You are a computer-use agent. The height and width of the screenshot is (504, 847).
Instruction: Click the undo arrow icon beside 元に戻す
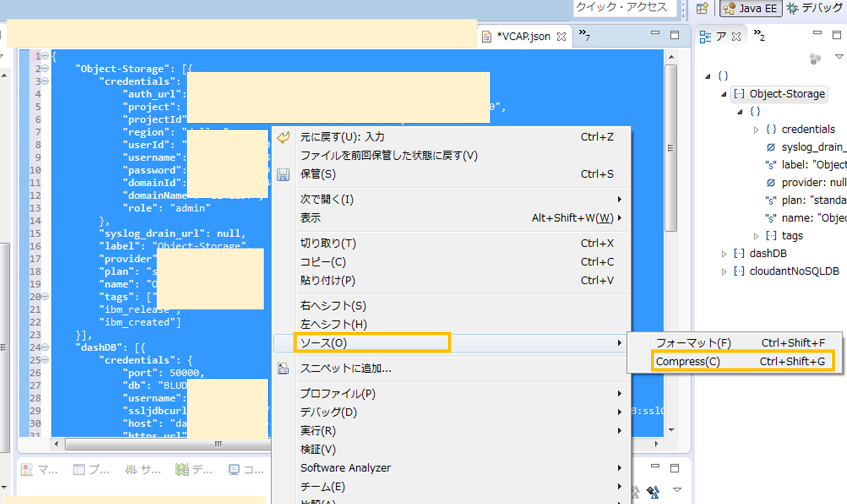coord(283,137)
